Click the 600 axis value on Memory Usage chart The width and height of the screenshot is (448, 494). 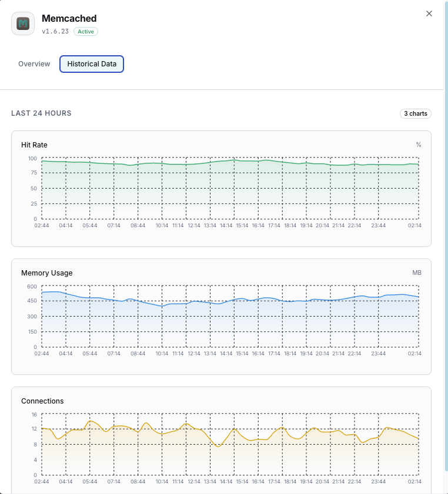click(x=32, y=286)
